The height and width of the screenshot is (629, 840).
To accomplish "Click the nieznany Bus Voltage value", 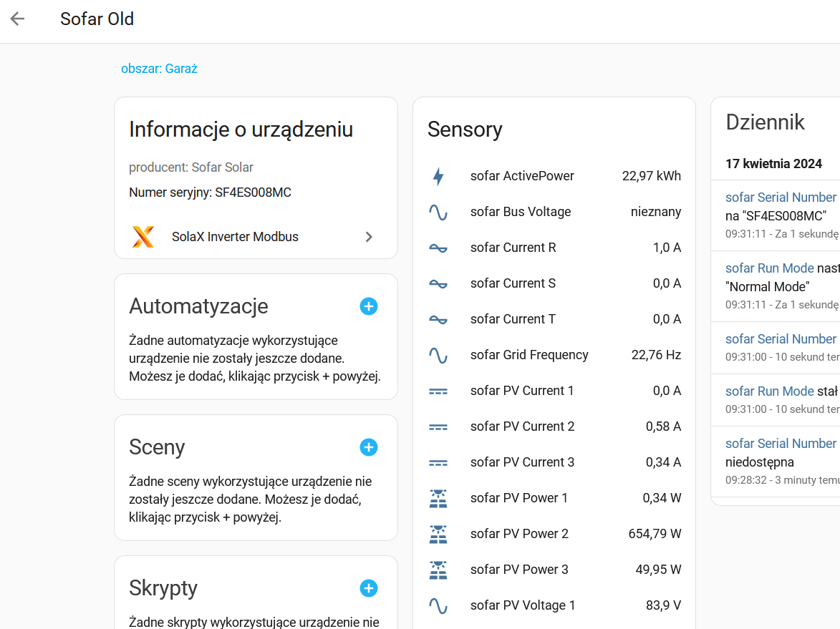I will 656,212.
